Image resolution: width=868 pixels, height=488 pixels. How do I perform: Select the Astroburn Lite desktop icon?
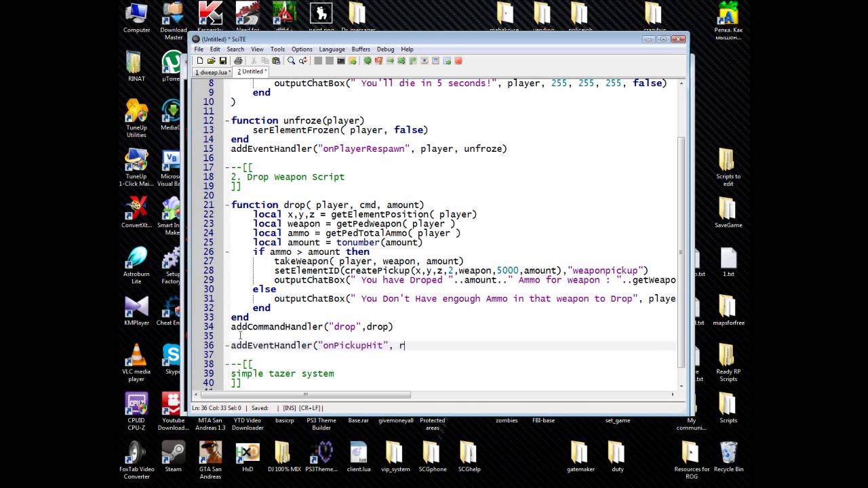point(136,264)
